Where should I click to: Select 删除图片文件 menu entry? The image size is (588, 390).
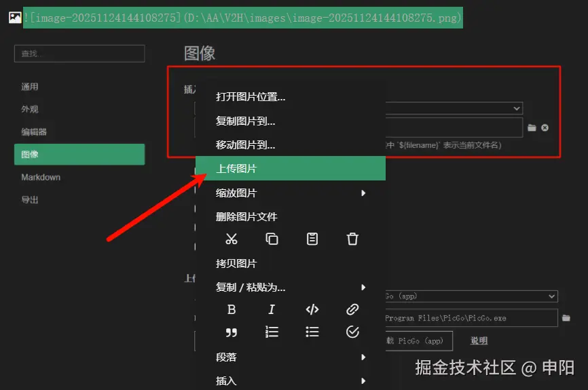tap(291, 216)
